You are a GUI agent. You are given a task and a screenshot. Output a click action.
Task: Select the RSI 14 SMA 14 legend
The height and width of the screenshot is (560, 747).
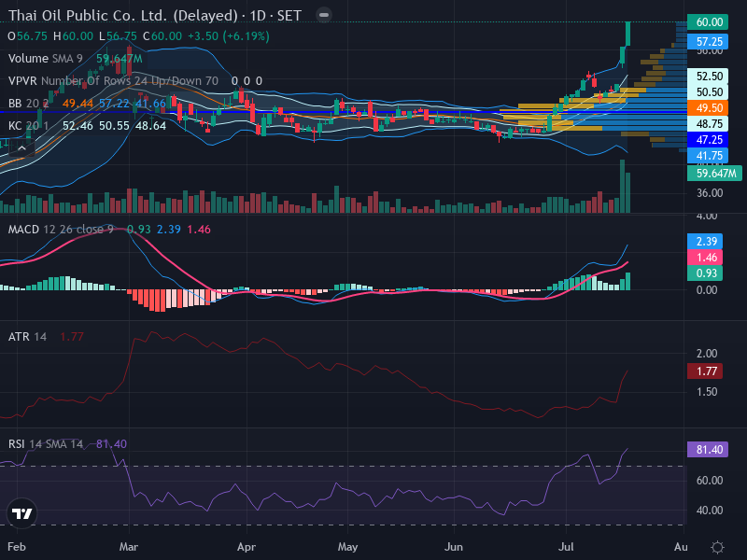pyautogui.click(x=45, y=444)
